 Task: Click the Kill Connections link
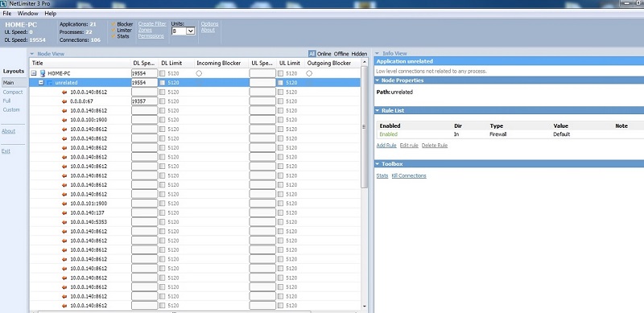(x=409, y=175)
